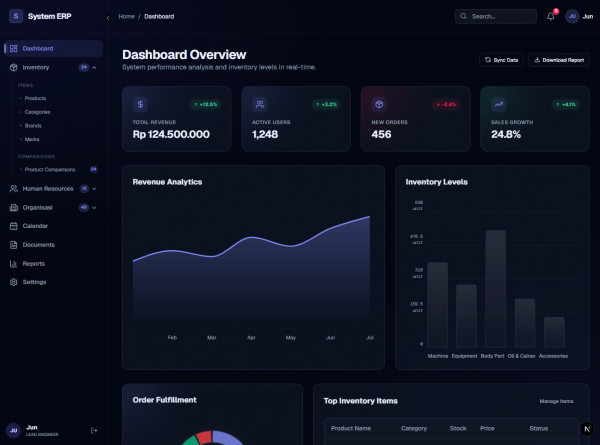Click the Machine bar in Inventory Levels
This screenshot has height=445, width=600.
(437, 305)
